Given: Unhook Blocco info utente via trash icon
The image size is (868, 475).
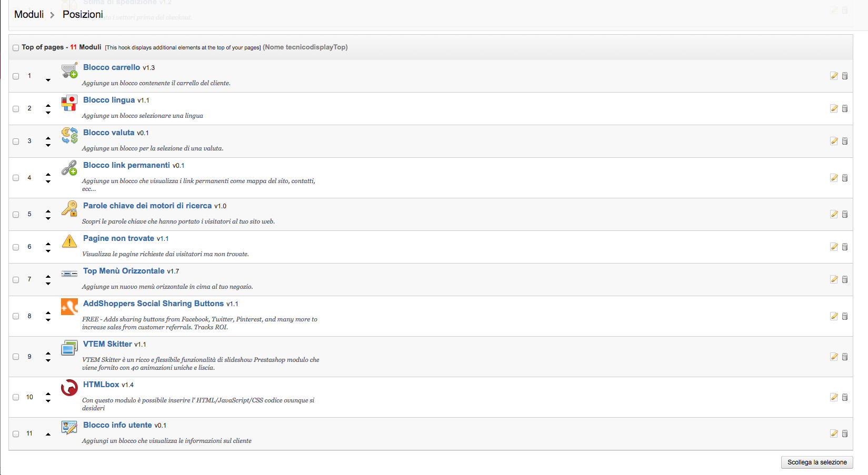Looking at the screenshot, I should 845,433.
